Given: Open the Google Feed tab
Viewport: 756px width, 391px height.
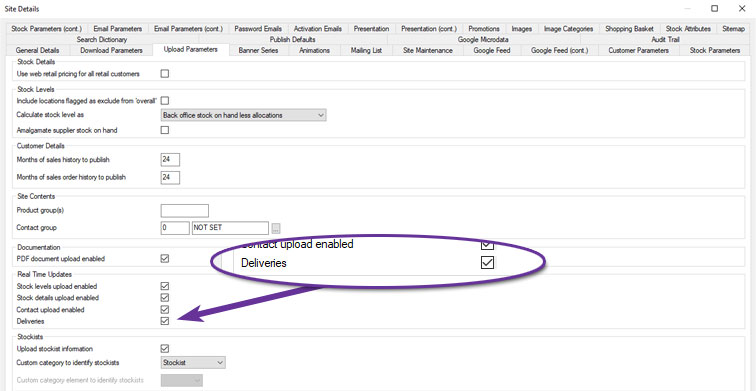Looking at the screenshot, I should point(492,50).
